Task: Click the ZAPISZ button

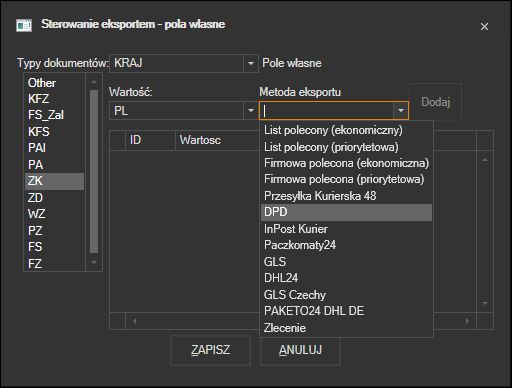Action: click(210, 350)
